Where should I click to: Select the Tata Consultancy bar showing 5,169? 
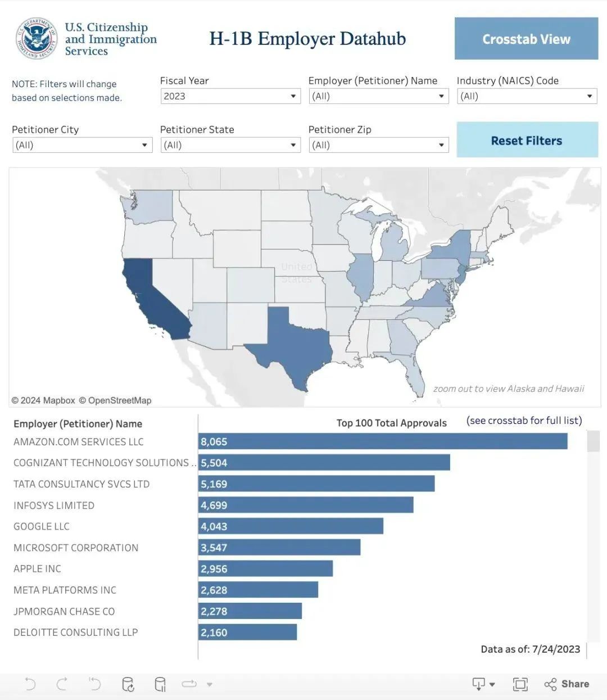[x=316, y=484]
